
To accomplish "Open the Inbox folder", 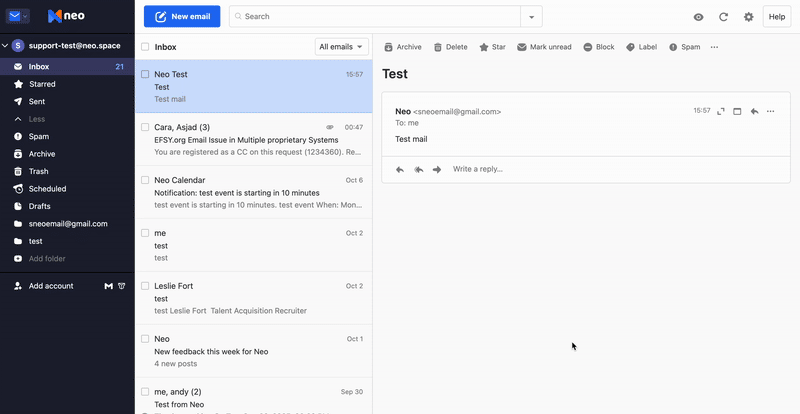I will coord(67,66).
